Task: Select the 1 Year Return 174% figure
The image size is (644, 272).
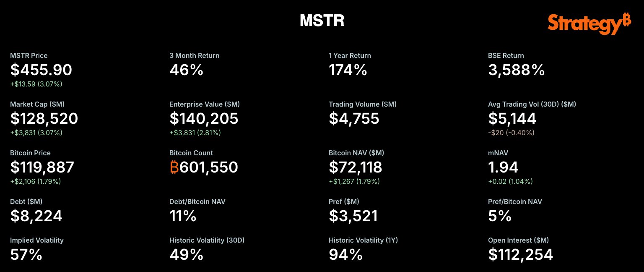Action: 348,70
